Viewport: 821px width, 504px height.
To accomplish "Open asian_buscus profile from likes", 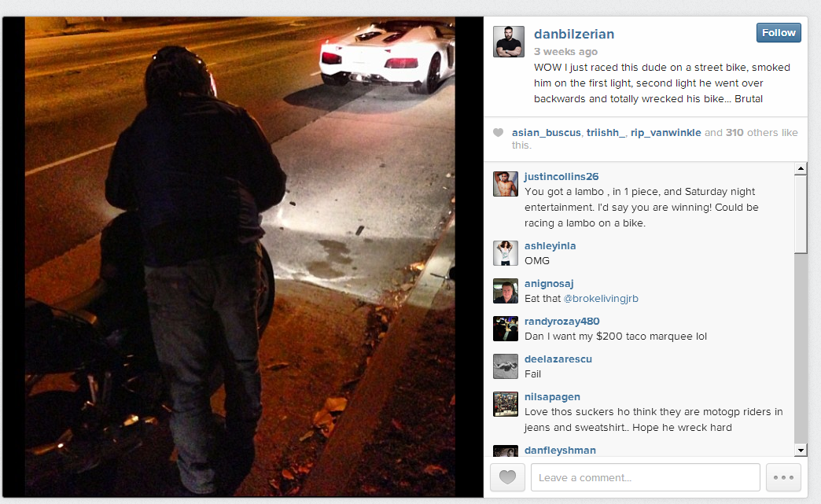I will tap(546, 133).
